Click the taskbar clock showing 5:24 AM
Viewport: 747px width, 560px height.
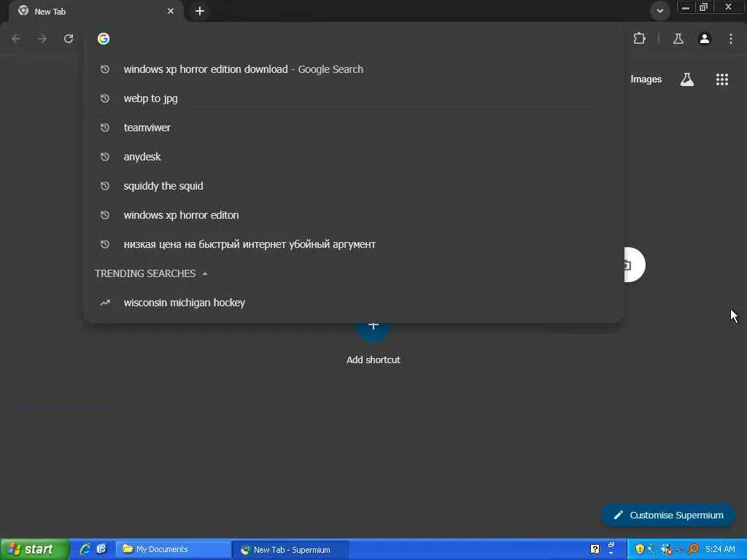(720, 550)
